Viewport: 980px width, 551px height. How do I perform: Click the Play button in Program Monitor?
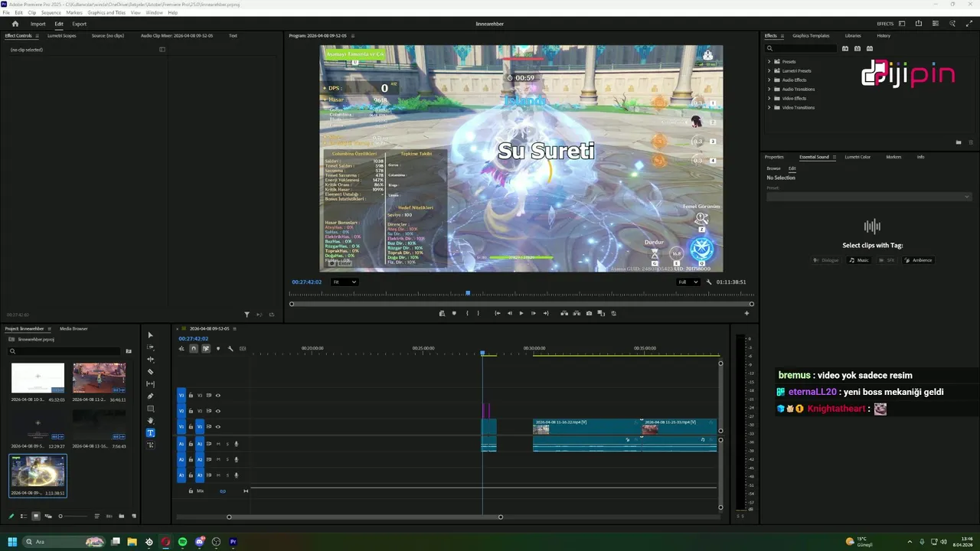click(x=521, y=313)
